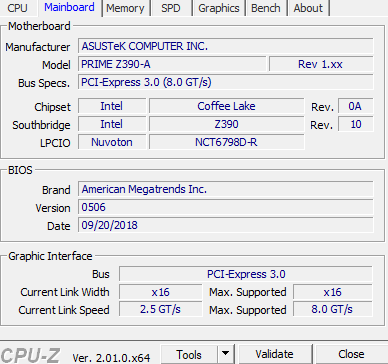The image size is (388, 364).
Task: Select the PCI-Express 3.0 (8.0 GT/s) bus specs field
Action: pos(226,82)
